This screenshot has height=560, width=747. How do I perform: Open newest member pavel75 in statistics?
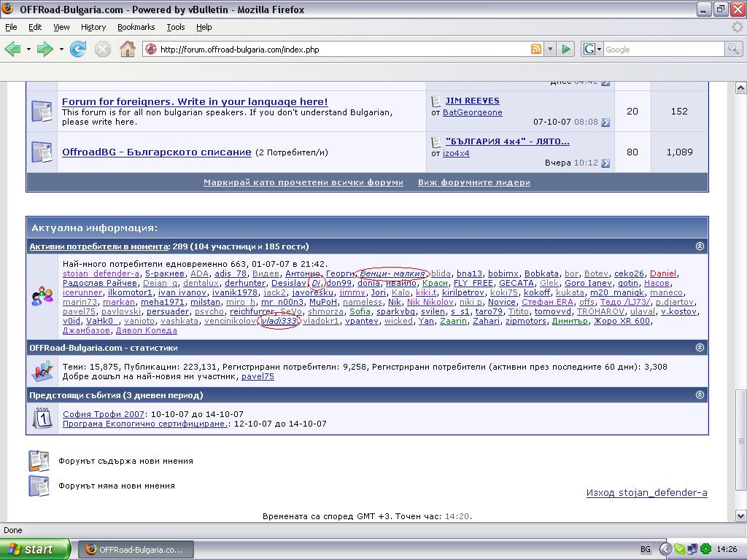(x=258, y=376)
